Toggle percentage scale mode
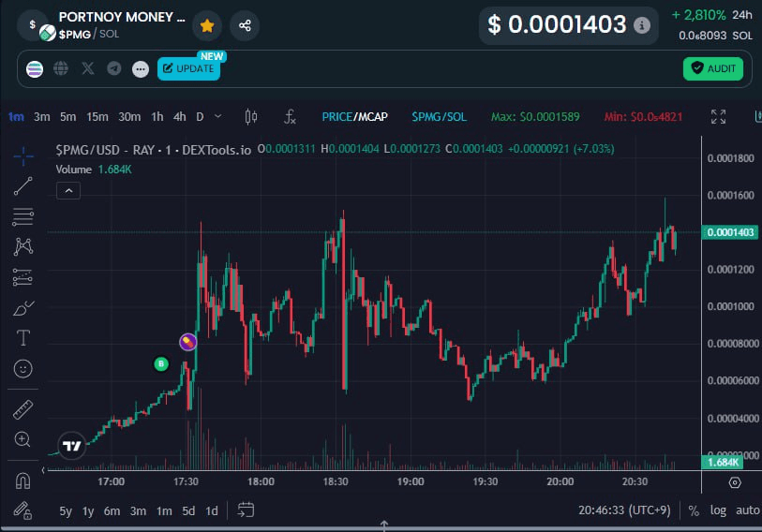 tap(694, 510)
